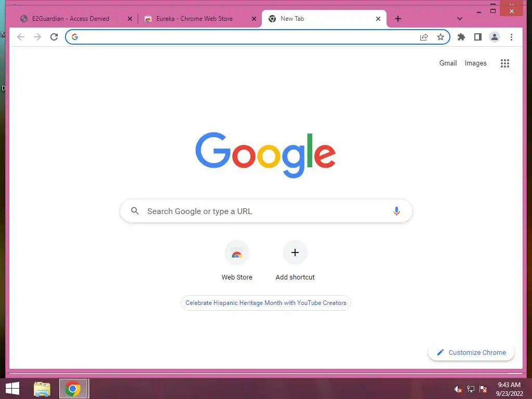Open the Google apps grid

coord(505,63)
